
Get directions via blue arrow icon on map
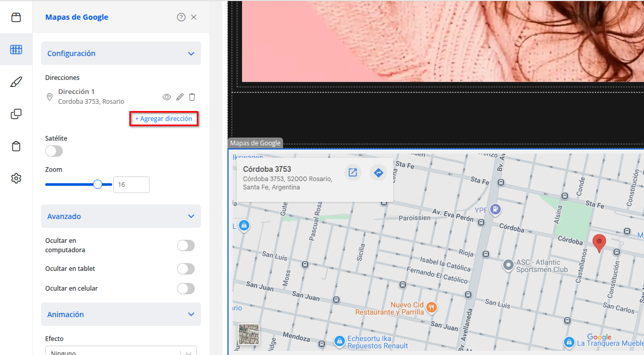coord(379,172)
